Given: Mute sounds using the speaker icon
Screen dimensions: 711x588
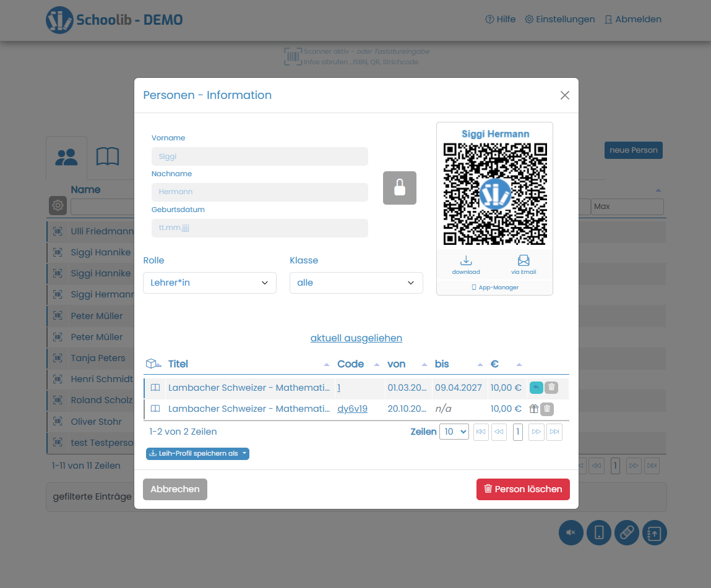Looking at the screenshot, I should tap(571, 532).
